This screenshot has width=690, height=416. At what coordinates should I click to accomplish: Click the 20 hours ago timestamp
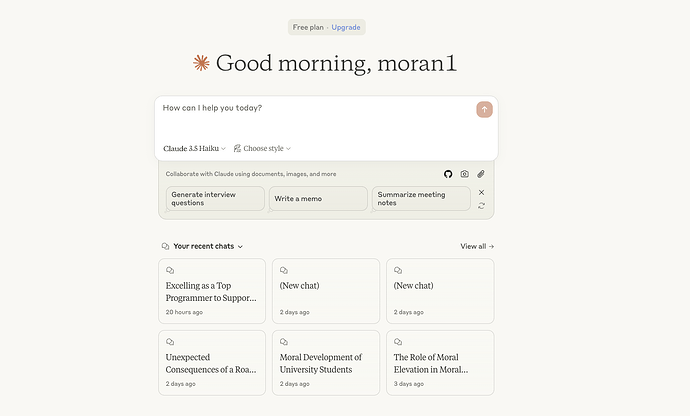point(184,312)
